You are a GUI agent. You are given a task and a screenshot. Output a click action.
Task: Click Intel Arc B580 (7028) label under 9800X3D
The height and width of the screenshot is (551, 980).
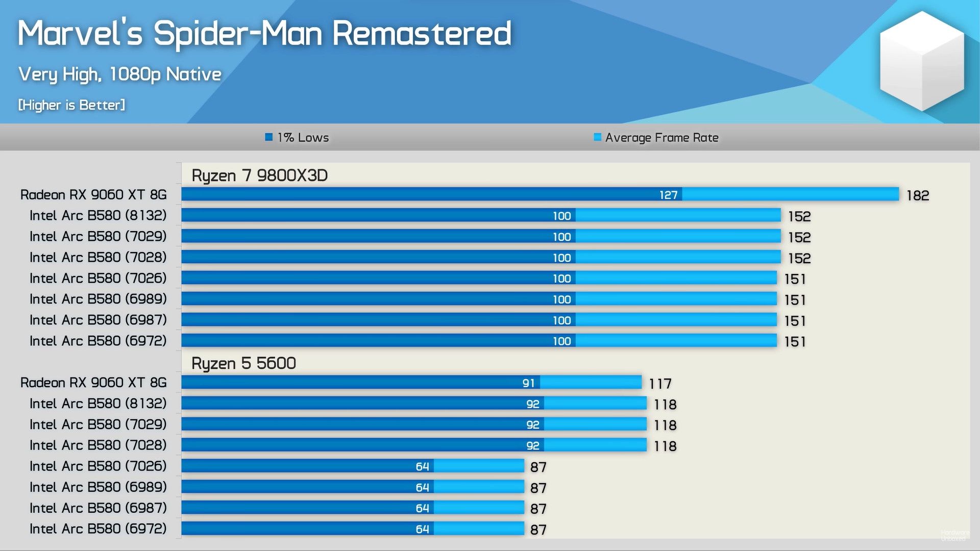[x=98, y=257]
